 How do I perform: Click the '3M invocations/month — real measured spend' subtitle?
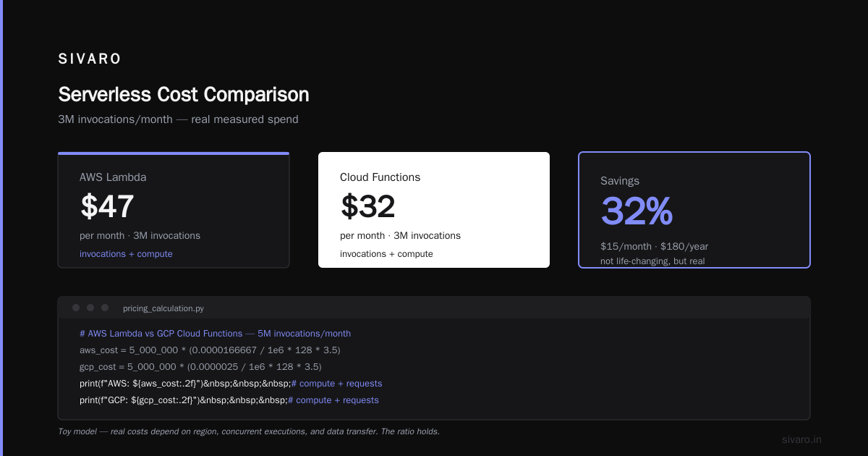click(x=178, y=119)
